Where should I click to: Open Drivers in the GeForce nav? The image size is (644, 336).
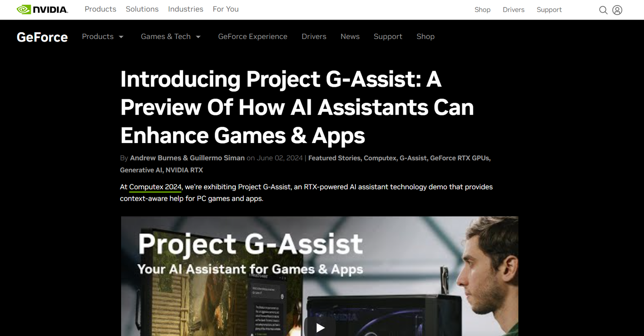314,37
